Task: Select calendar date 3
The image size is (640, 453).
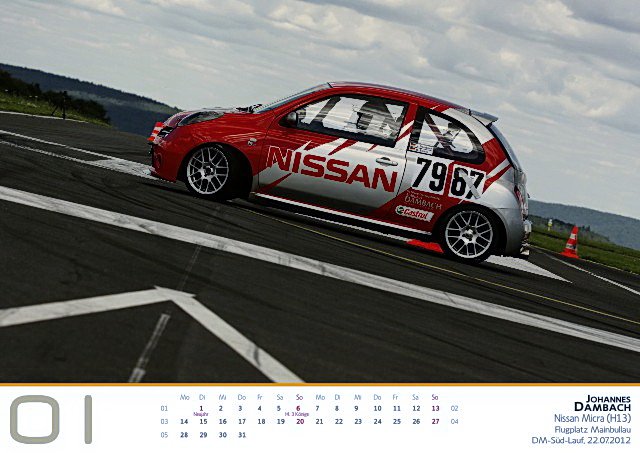Action: point(240,408)
